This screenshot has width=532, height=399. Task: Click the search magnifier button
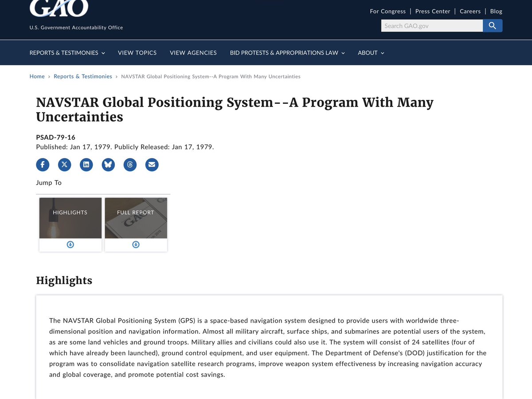[493, 26]
